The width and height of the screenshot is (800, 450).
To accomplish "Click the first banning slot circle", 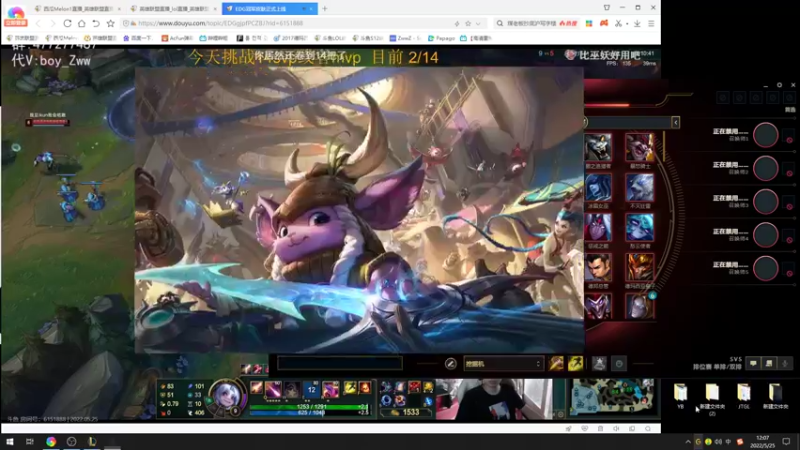I will click(x=766, y=135).
